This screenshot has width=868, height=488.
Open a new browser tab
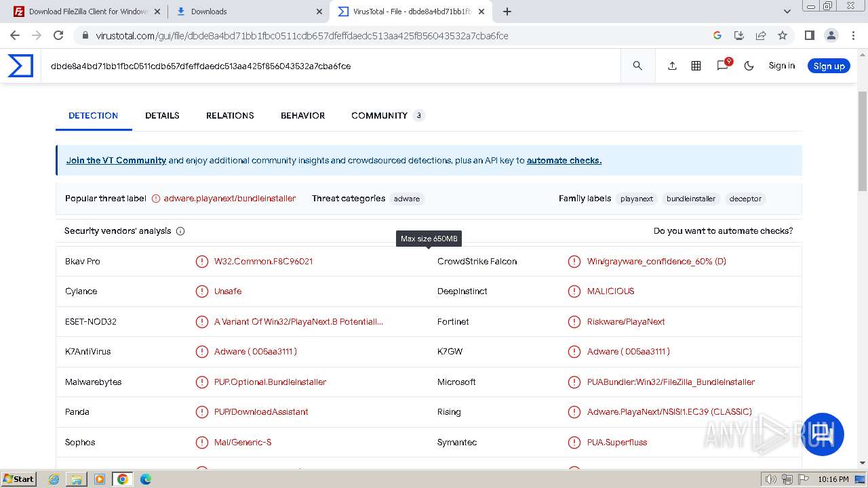pos(507,12)
